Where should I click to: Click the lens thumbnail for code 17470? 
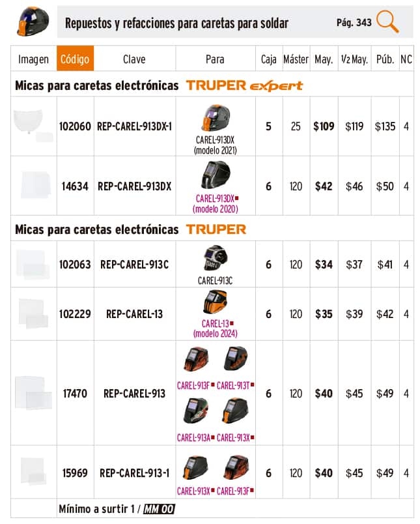pos(31,392)
